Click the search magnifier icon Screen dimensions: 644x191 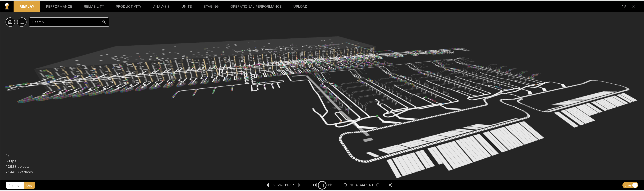[104, 22]
